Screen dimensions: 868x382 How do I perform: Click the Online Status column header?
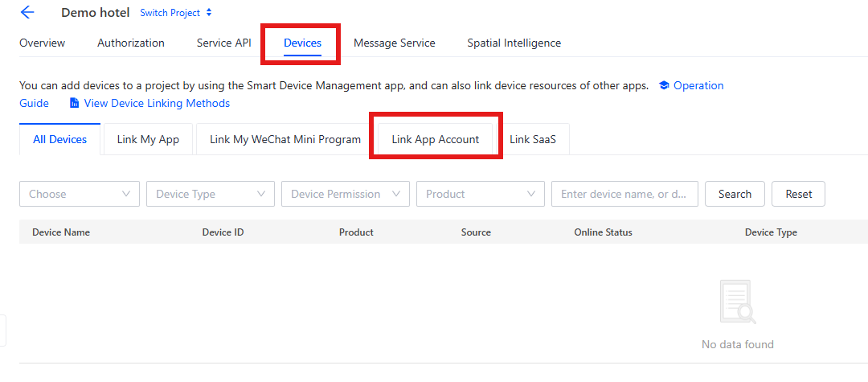coord(603,232)
